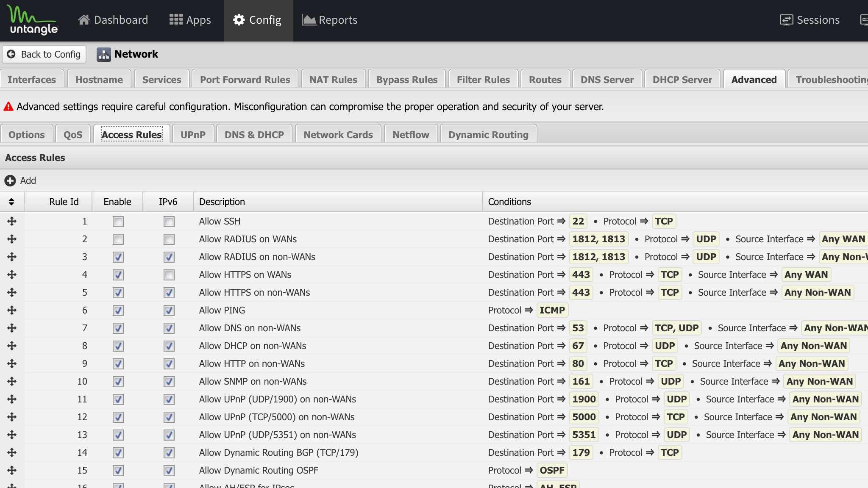Open the Sessions monitor icon
The image size is (868, 488).
[786, 20]
